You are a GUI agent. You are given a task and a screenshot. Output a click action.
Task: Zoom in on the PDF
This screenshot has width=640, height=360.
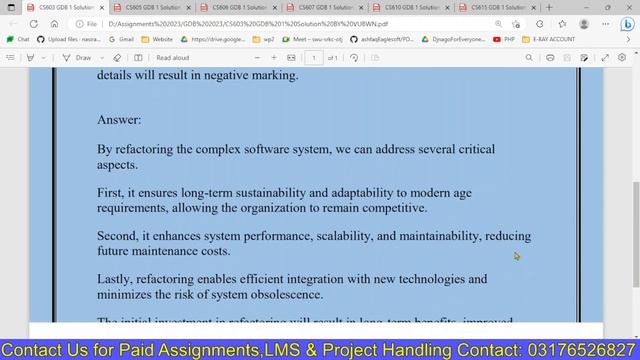pos(274,58)
